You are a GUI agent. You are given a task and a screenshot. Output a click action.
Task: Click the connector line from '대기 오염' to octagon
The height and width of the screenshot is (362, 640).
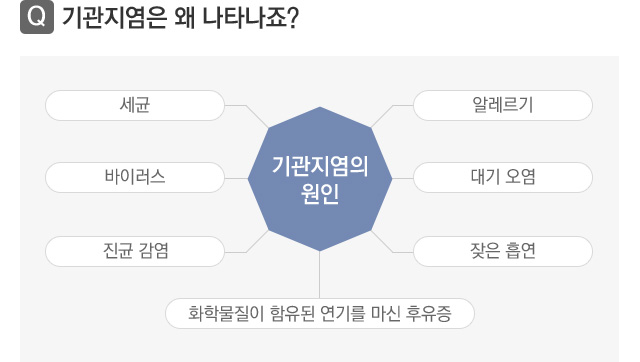[403, 178]
